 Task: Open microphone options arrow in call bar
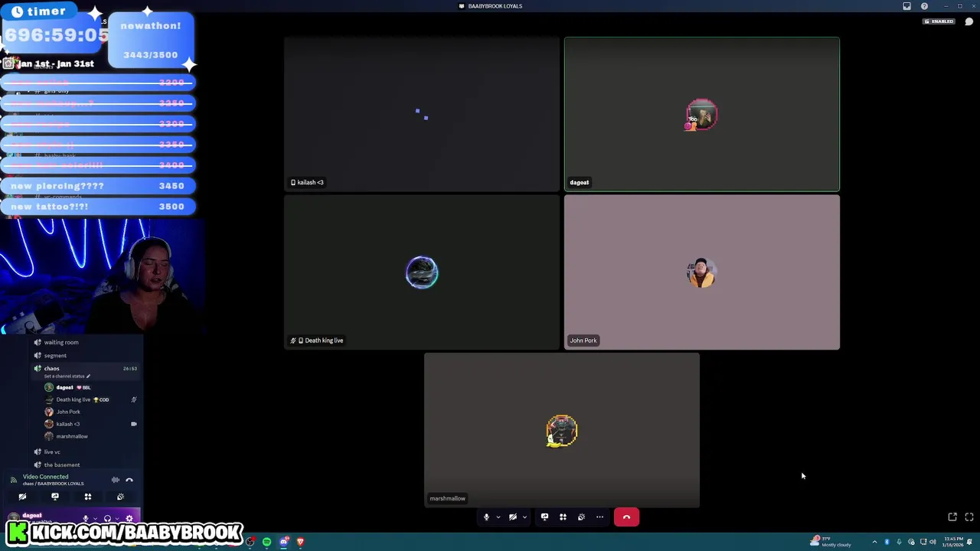pyautogui.click(x=498, y=517)
